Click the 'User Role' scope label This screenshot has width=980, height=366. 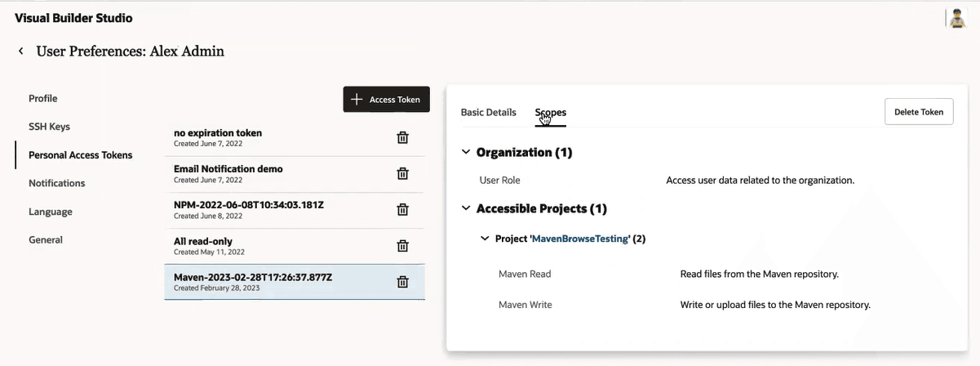tap(500, 180)
